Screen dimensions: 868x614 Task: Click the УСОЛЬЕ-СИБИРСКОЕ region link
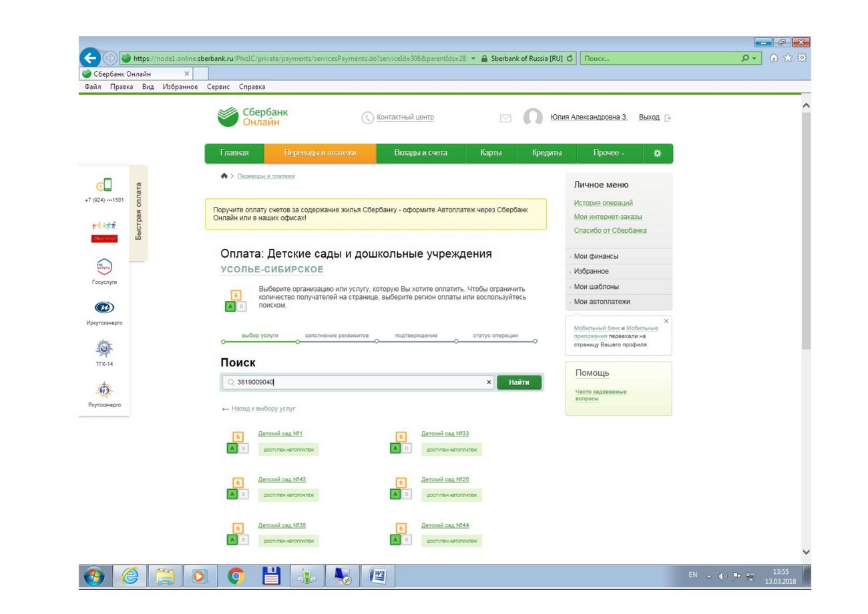(272, 270)
